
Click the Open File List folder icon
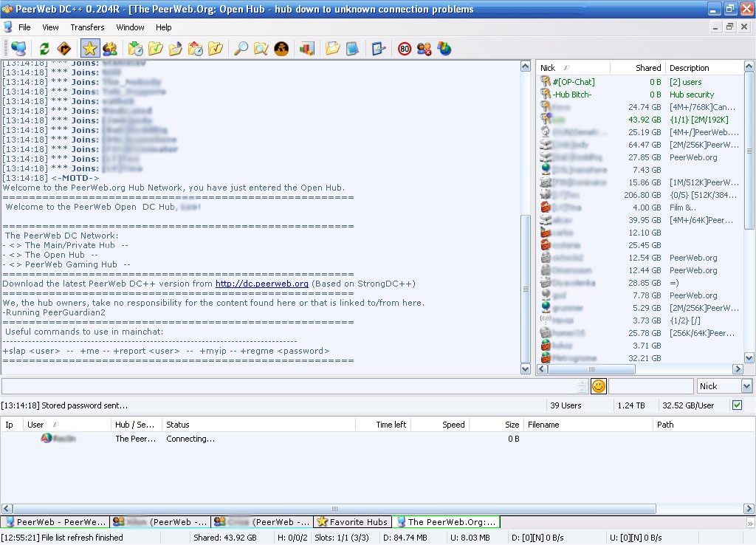(x=332, y=49)
